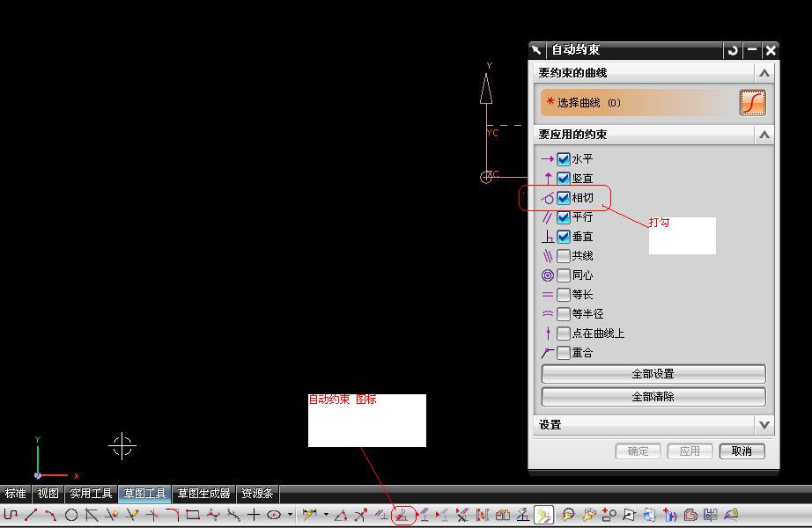Viewport: 812px width, 528px height.
Task: Select the Line sketch tool
Action: pyautogui.click(x=31, y=515)
